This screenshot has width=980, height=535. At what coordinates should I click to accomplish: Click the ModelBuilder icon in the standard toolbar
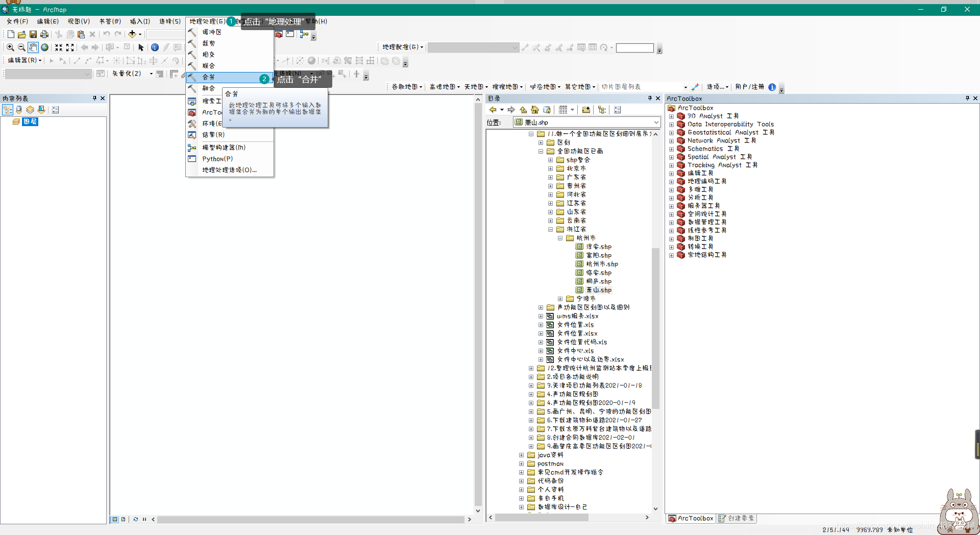[304, 34]
